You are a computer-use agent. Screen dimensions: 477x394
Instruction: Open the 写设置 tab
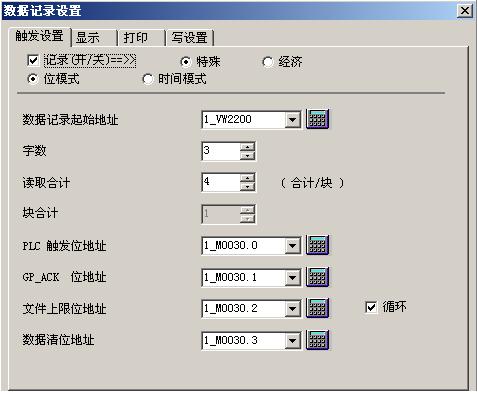tap(190, 38)
